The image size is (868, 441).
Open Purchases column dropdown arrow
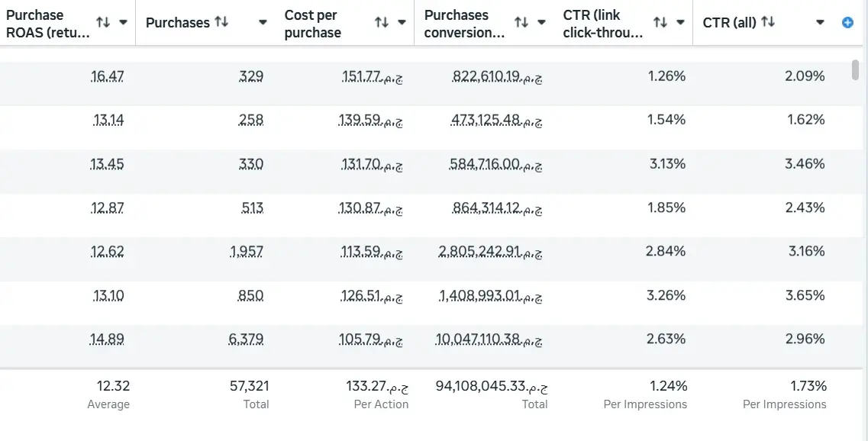[263, 23]
